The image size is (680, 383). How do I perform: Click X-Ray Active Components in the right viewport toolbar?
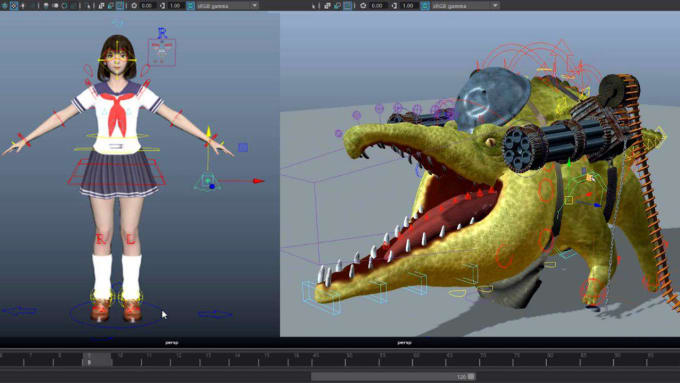pos(337,6)
